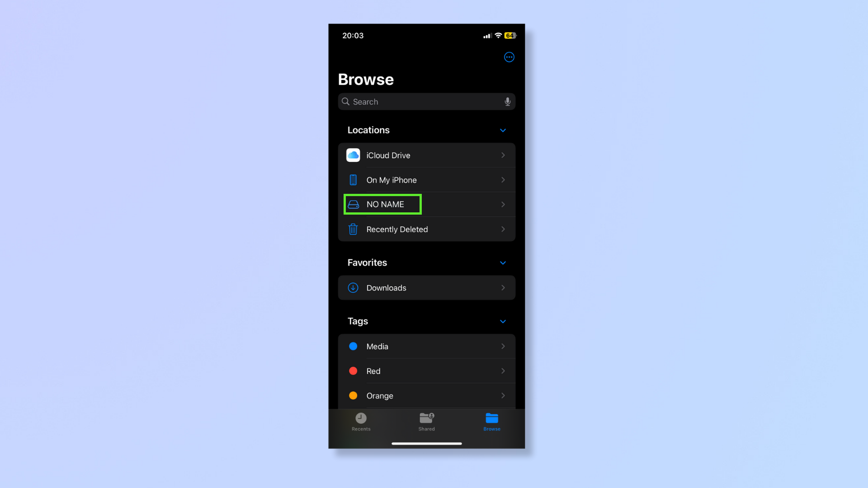Open iCloud Drive location

[427, 155]
